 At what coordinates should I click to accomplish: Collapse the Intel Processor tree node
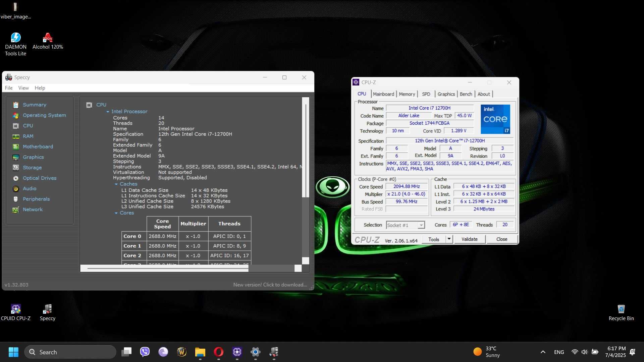point(108,112)
